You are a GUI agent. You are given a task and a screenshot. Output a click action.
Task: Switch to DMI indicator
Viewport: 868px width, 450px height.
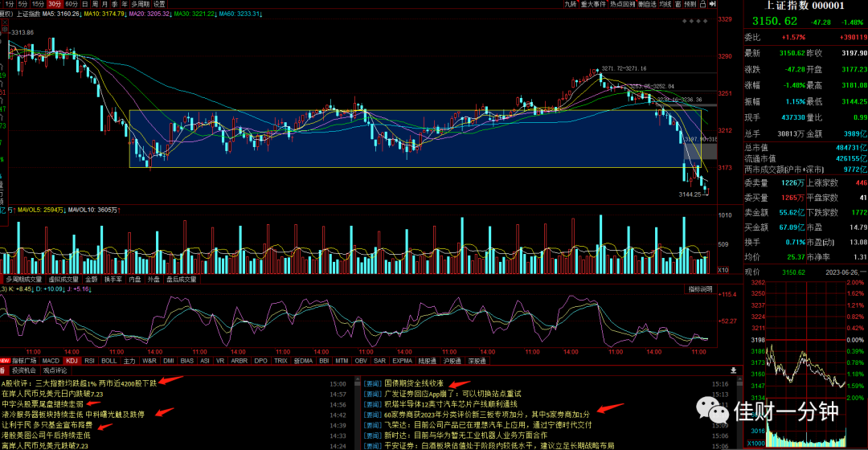click(168, 361)
